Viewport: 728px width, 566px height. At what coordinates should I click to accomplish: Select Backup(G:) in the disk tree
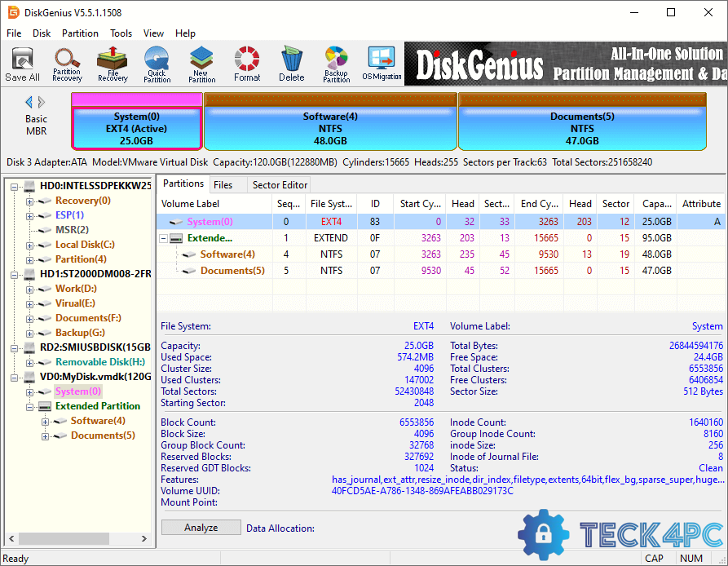click(x=80, y=333)
